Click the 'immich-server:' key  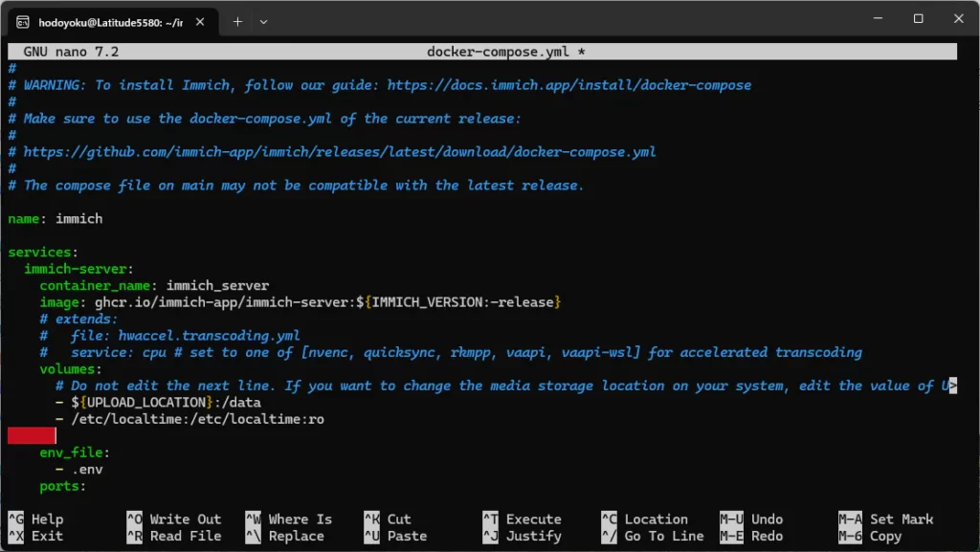[x=78, y=269]
